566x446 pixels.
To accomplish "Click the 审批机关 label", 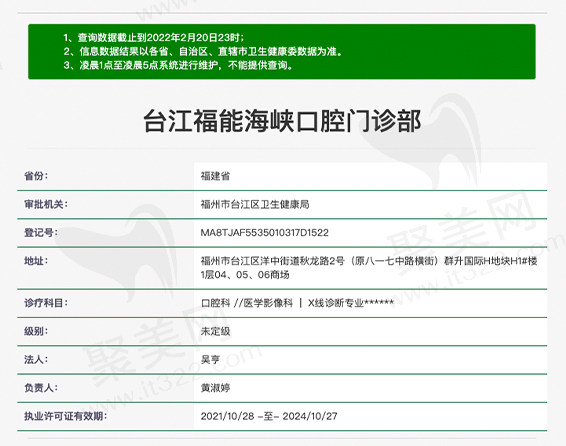I will tap(46, 204).
